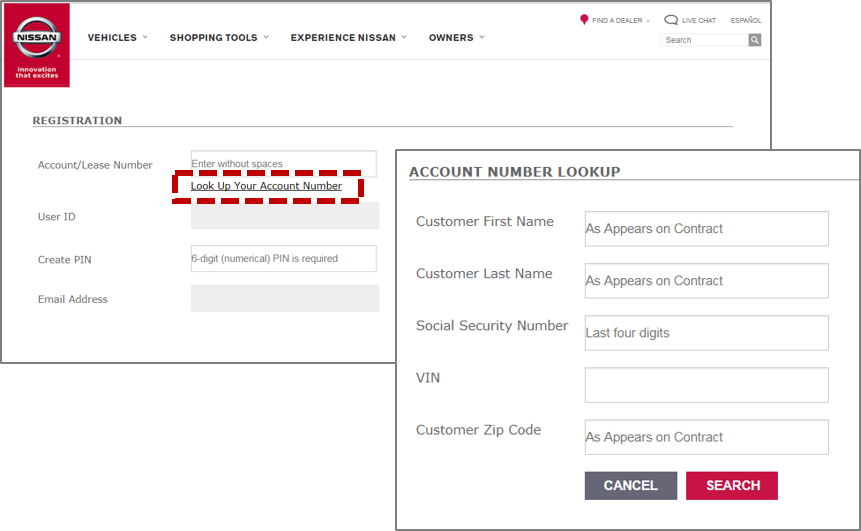The height and width of the screenshot is (531, 861).
Task: Focus the Account/Lease Number field
Action: coord(283,163)
